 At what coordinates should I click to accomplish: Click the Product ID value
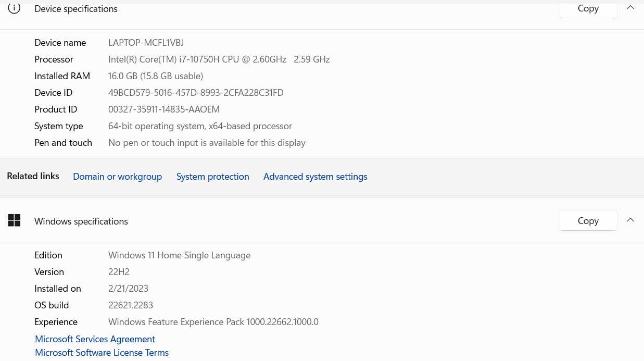tap(163, 109)
